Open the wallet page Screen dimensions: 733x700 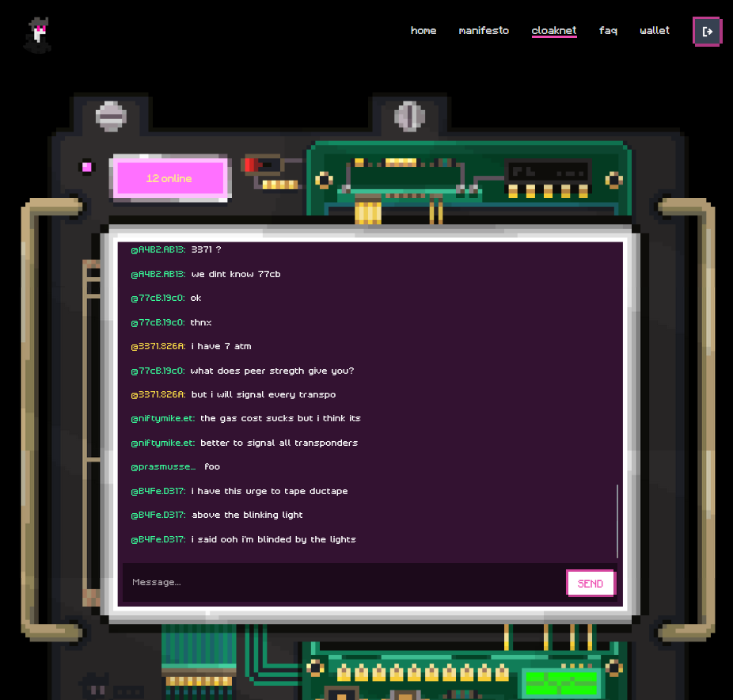coord(654,31)
